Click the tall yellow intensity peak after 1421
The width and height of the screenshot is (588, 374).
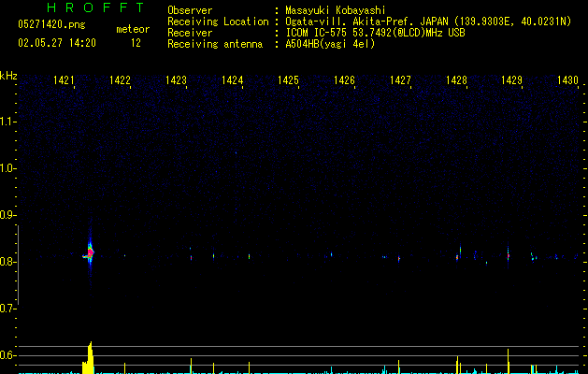89,358
